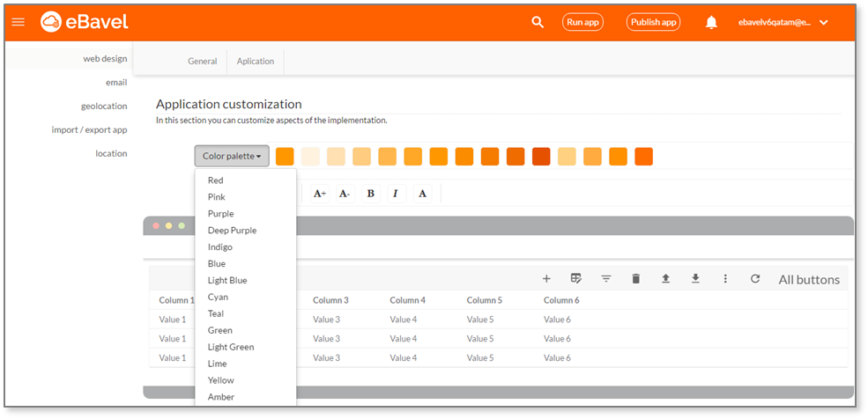Click the darkest red-orange color swatch
The image size is (868, 419).
pyautogui.click(x=541, y=157)
